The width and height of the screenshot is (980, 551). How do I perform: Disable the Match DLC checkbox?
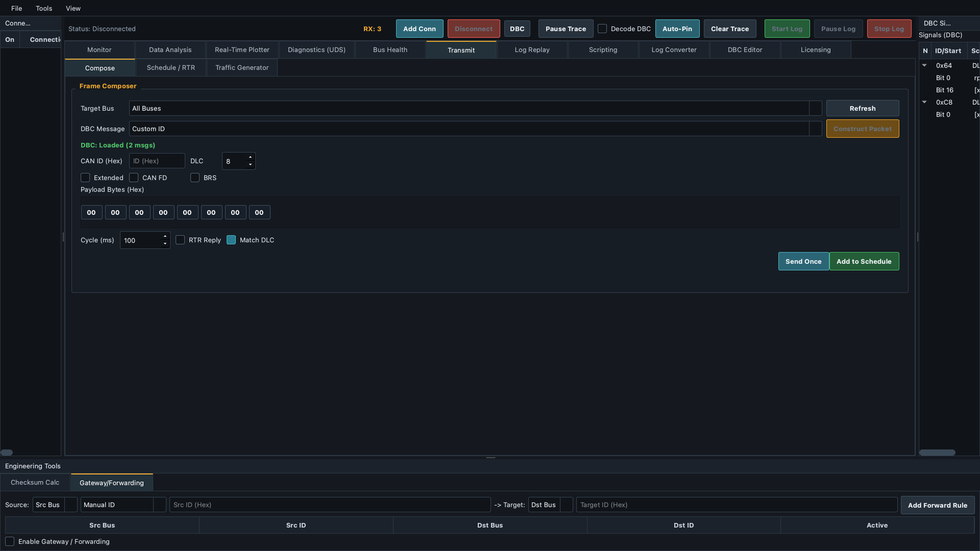[x=231, y=240]
